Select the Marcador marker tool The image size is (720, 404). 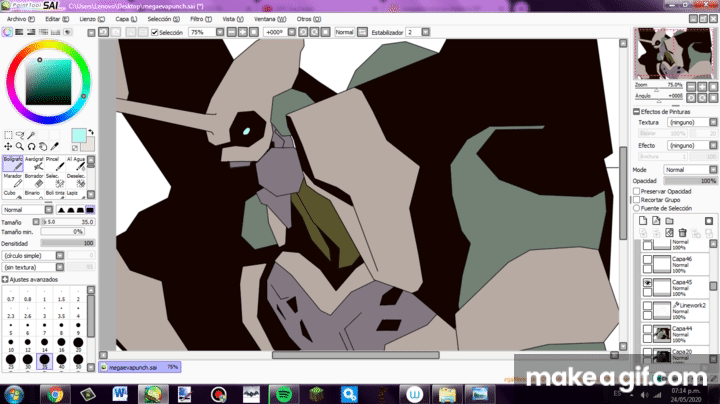click(13, 182)
